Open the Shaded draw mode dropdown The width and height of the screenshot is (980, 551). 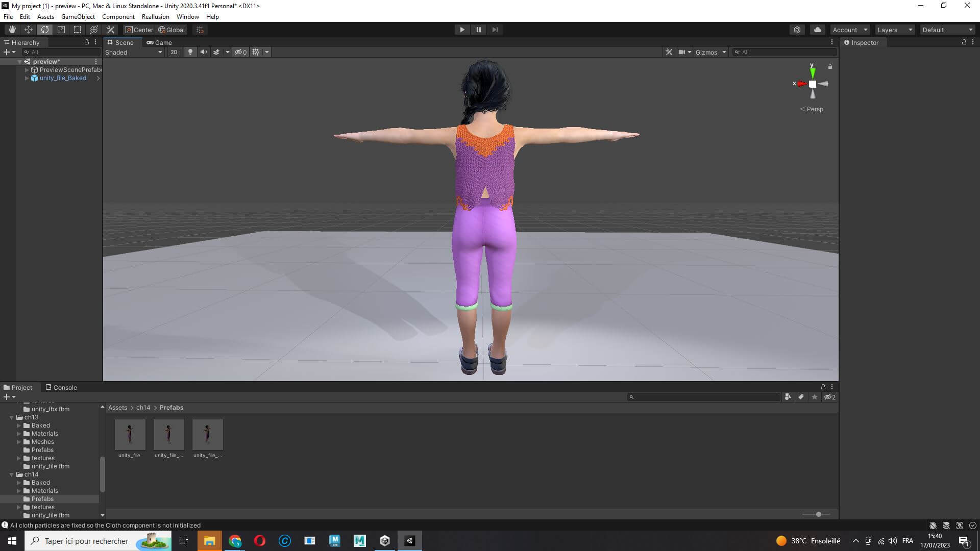click(133, 52)
